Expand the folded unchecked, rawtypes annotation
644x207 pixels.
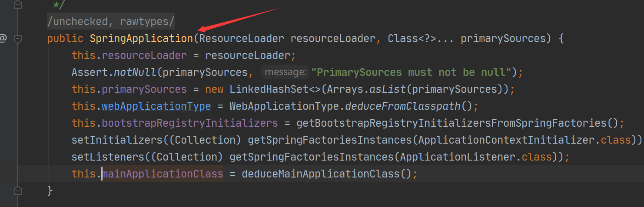tap(111, 21)
